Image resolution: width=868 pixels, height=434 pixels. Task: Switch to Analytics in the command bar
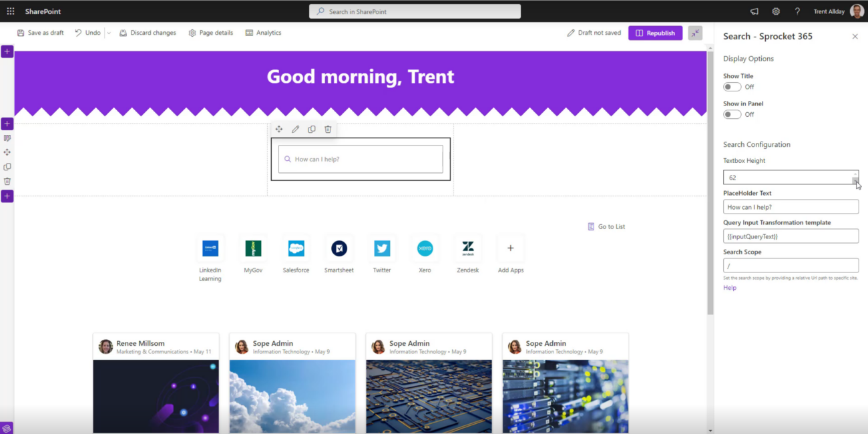coord(264,32)
